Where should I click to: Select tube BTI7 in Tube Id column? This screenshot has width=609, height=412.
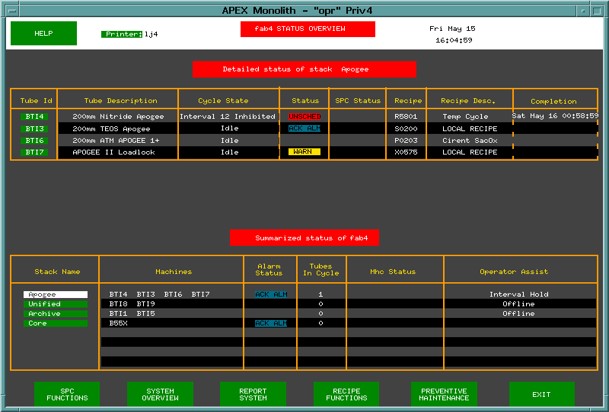pos(34,152)
